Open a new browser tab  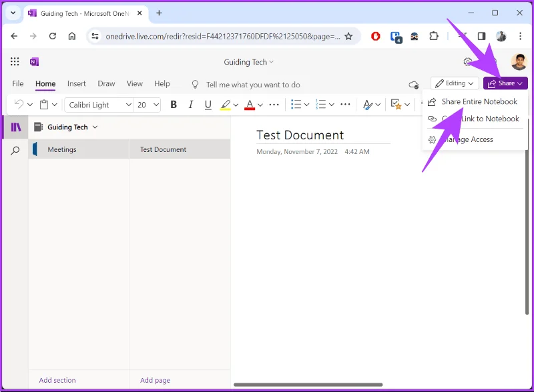(x=159, y=13)
